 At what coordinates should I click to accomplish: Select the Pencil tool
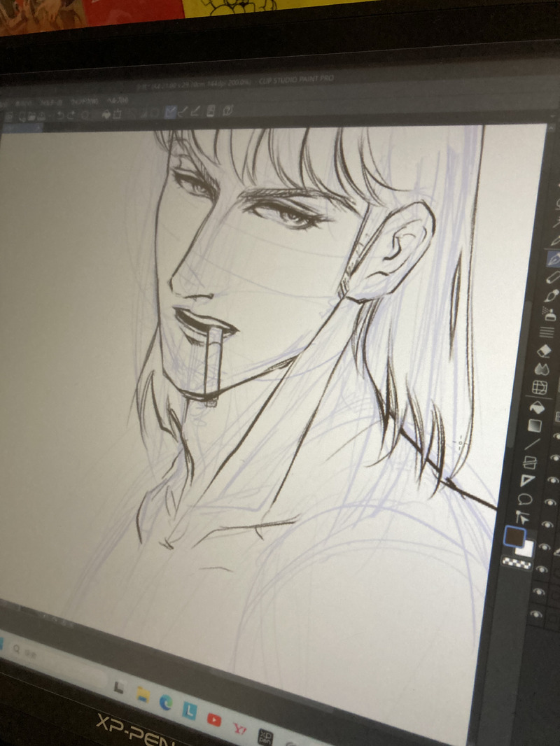(x=553, y=276)
